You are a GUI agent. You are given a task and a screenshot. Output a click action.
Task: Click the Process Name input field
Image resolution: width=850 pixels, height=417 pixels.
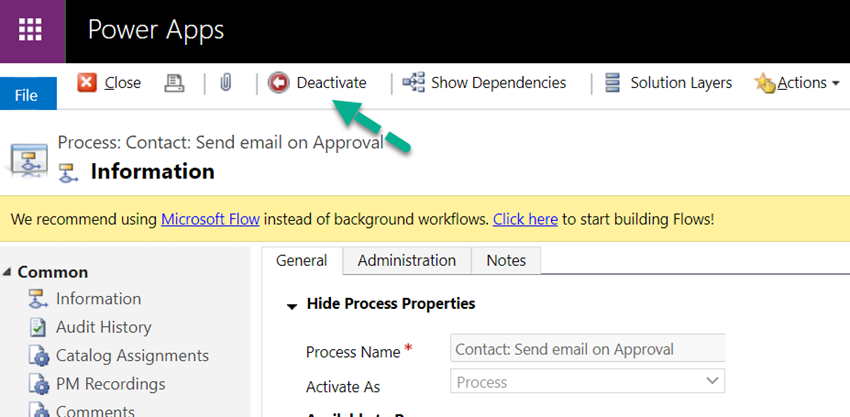[x=587, y=349]
